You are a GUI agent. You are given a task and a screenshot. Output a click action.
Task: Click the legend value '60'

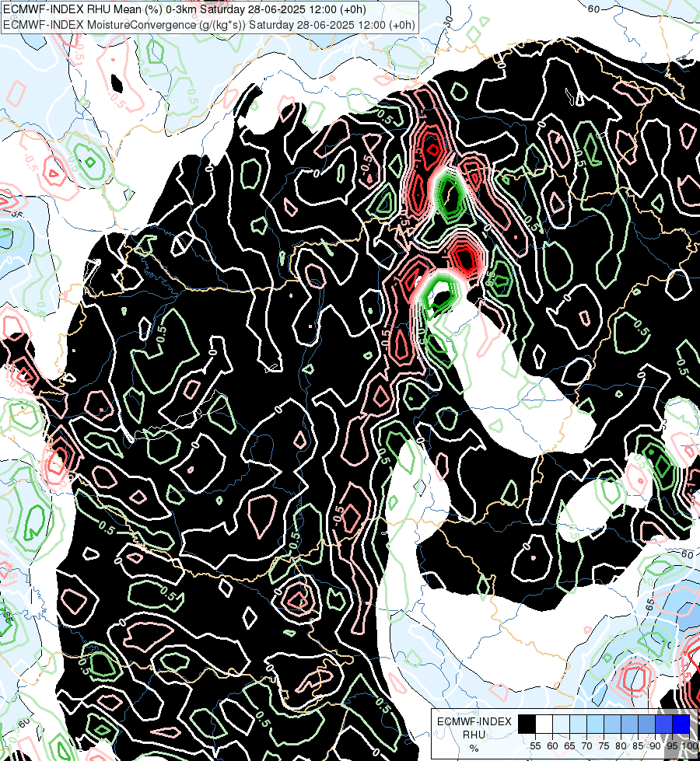pyautogui.click(x=552, y=746)
